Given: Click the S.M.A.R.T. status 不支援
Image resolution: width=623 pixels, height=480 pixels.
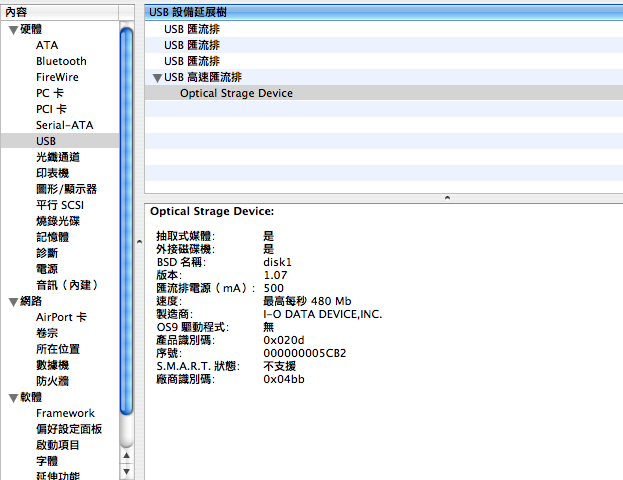Looking at the screenshot, I should [279, 366].
